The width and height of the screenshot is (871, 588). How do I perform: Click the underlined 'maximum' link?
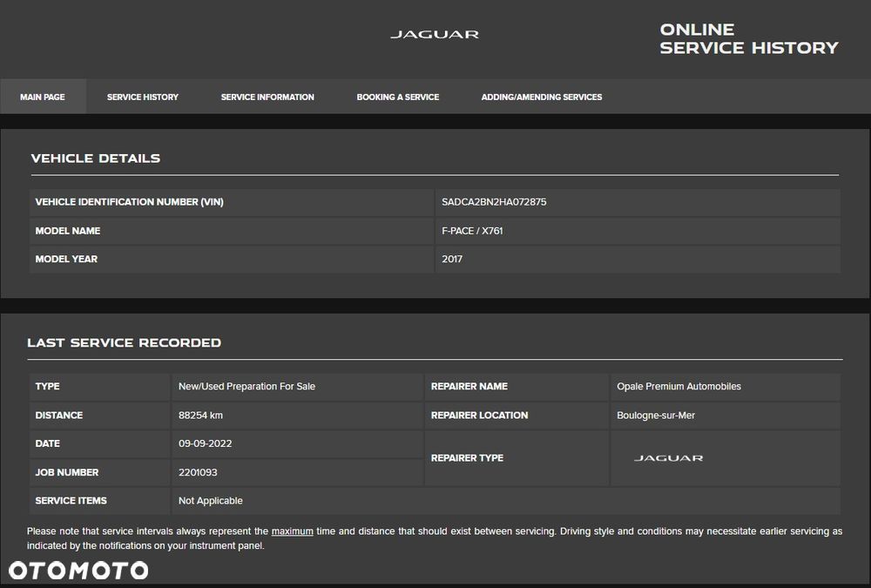(x=292, y=531)
